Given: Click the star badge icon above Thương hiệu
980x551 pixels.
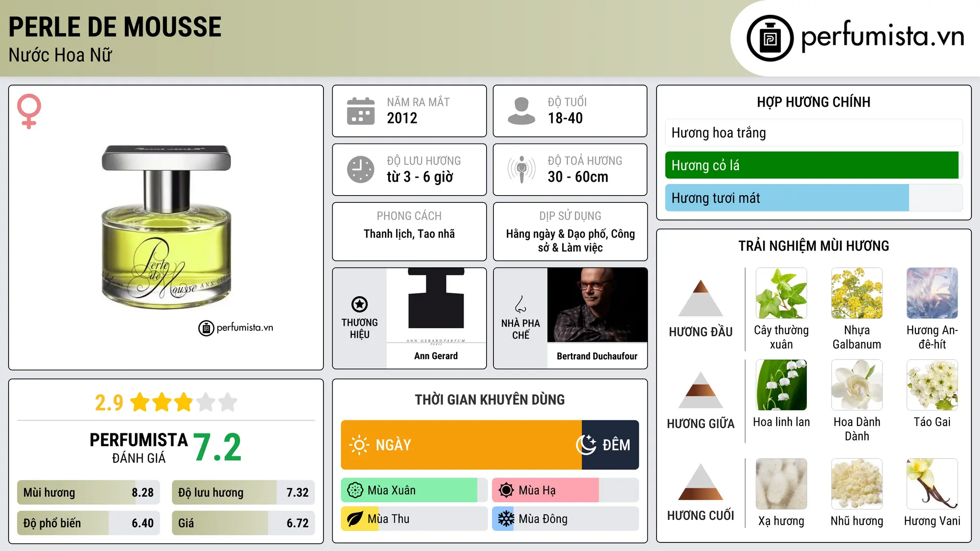Looking at the screenshot, I should point(359,304).
